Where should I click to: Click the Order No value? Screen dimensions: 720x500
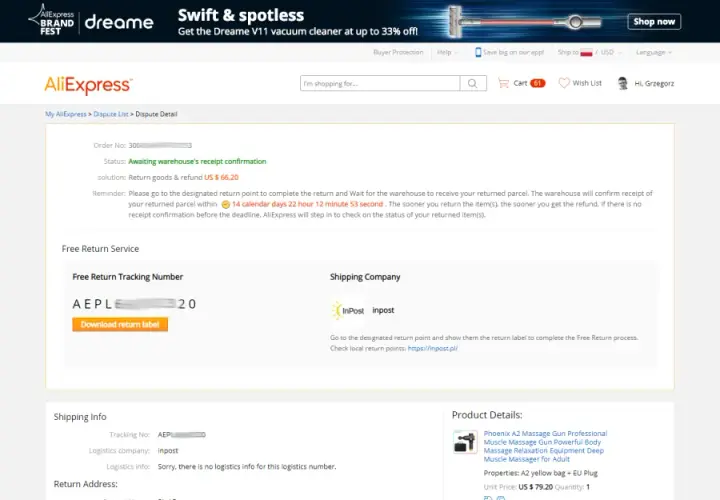click(x=160, y=146)
